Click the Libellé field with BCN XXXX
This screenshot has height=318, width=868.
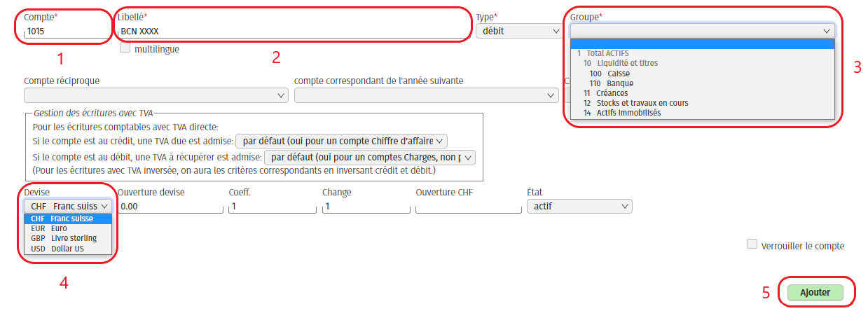[293, 32]
